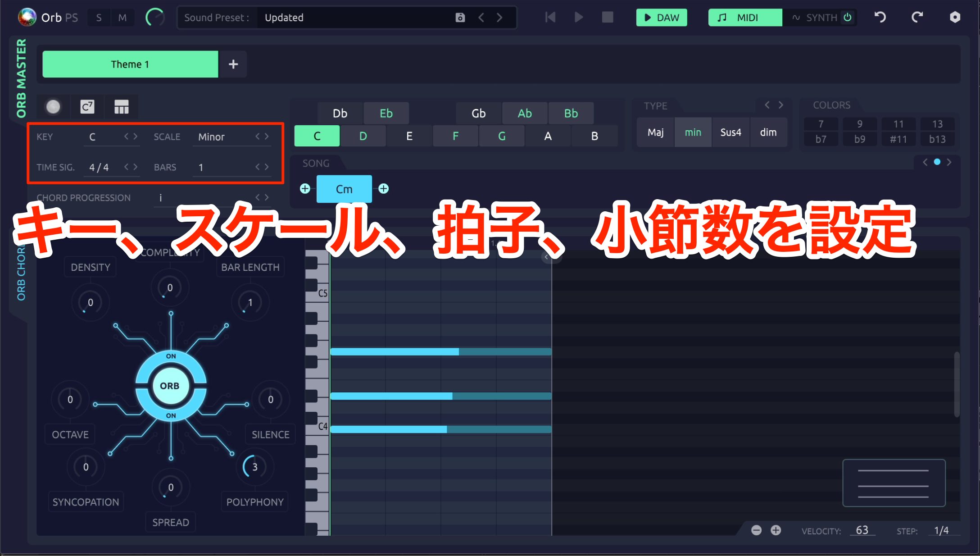Go to previous sound preset
Screen dimensions: 980x556
[x=481, y=18]
